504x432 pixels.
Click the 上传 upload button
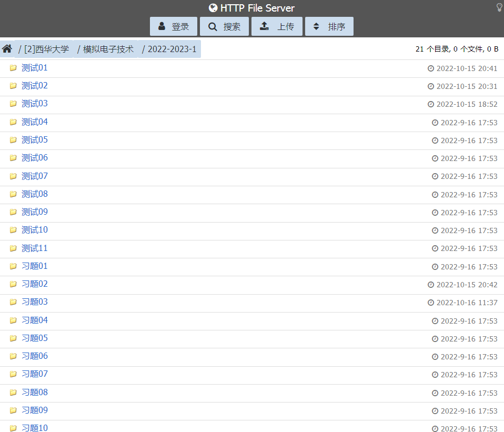pyautogui.click(x=277, y=26)
